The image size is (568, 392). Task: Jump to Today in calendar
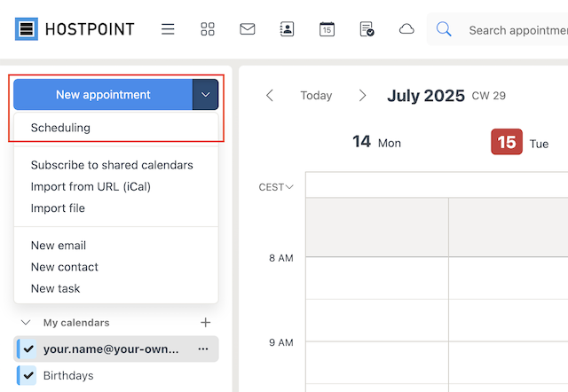[316, 96]
